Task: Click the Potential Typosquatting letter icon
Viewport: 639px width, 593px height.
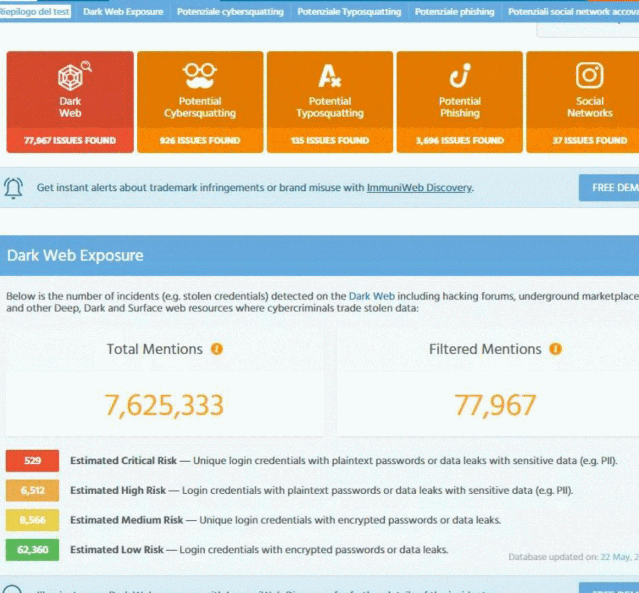Action: (330, 75)
